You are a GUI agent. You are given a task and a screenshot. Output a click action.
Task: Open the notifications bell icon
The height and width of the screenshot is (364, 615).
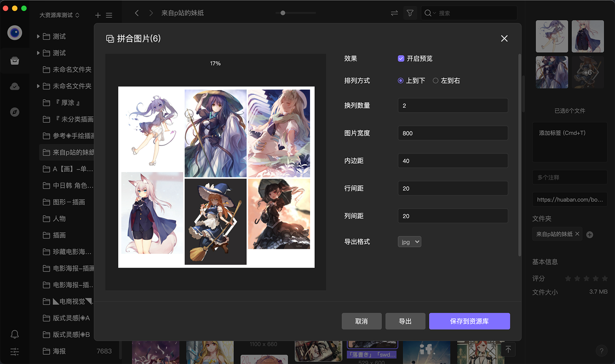click(x=15, y=334)
